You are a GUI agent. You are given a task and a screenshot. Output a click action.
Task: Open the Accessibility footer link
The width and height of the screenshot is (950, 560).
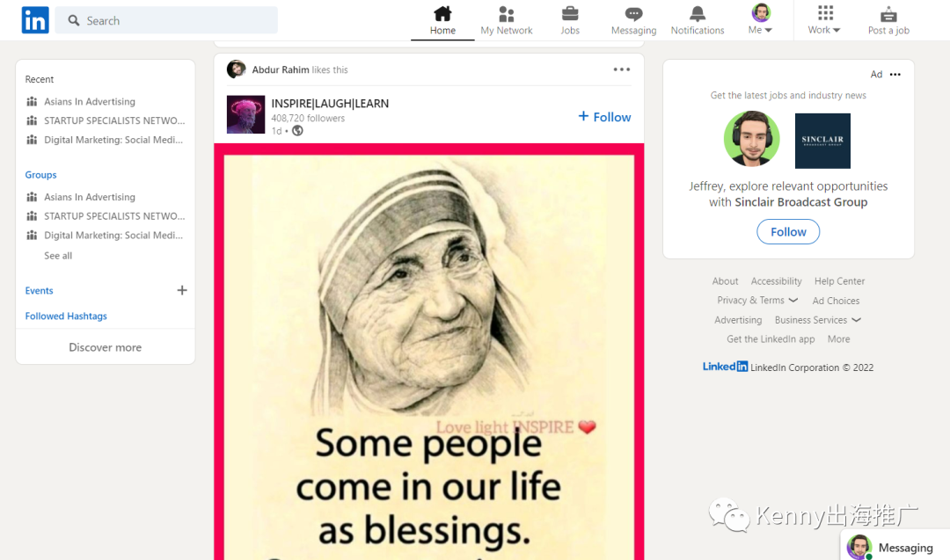coord(776,281)
